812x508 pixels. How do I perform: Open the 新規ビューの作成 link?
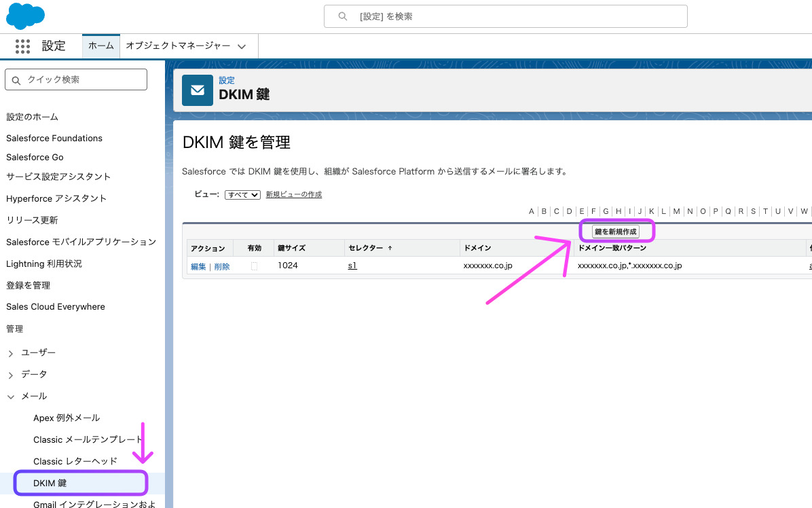[x=293, y=194]
